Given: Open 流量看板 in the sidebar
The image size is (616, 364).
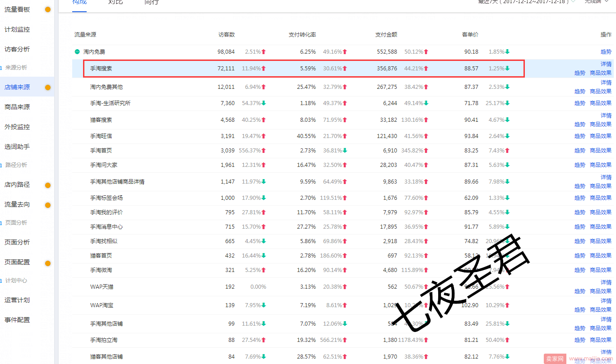Looking at the screenshot, I should point(17,9).
